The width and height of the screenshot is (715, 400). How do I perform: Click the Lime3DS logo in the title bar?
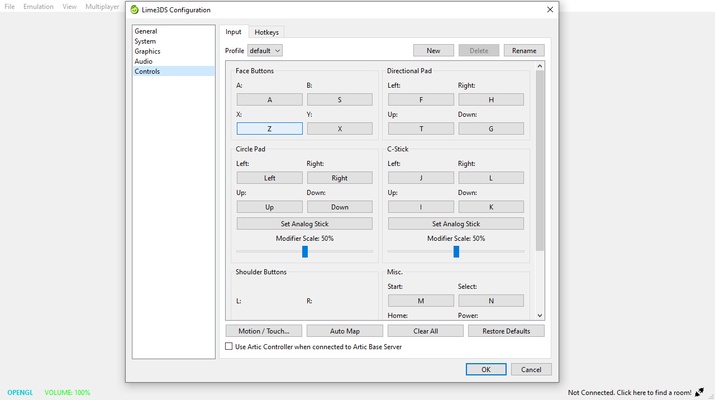tap(135, 10)
